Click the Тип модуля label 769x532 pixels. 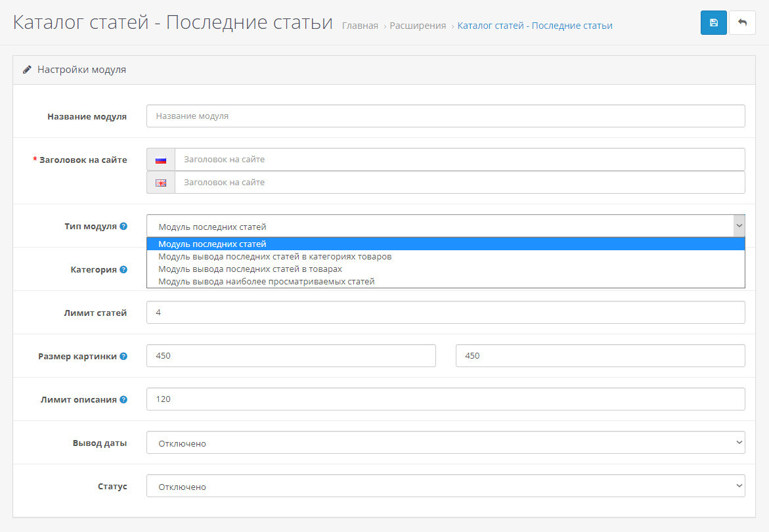91,227
